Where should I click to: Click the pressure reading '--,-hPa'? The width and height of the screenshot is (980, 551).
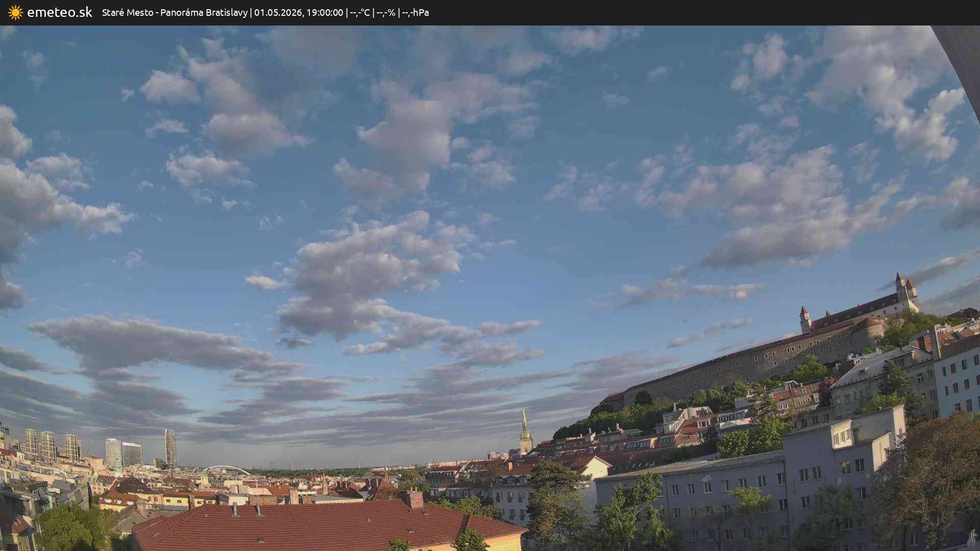tap(415, 12)
